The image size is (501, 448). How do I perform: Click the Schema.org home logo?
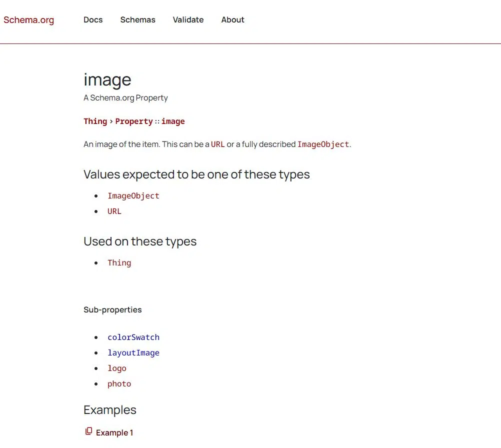(29, 20)
